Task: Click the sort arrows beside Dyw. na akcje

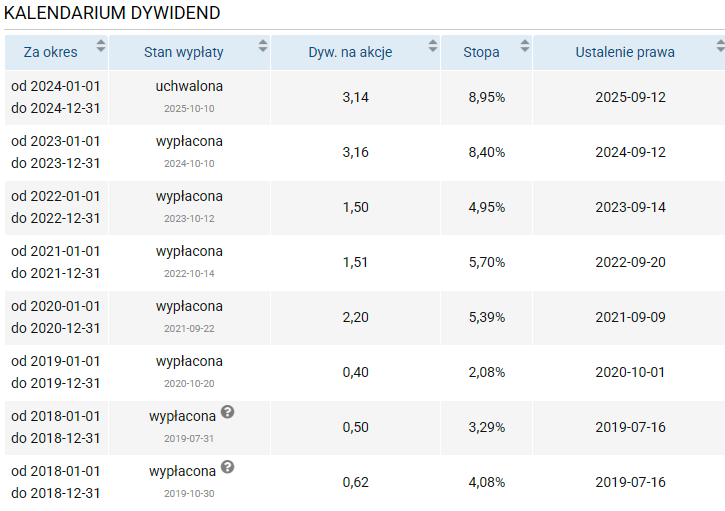Action: pos(433,46)
